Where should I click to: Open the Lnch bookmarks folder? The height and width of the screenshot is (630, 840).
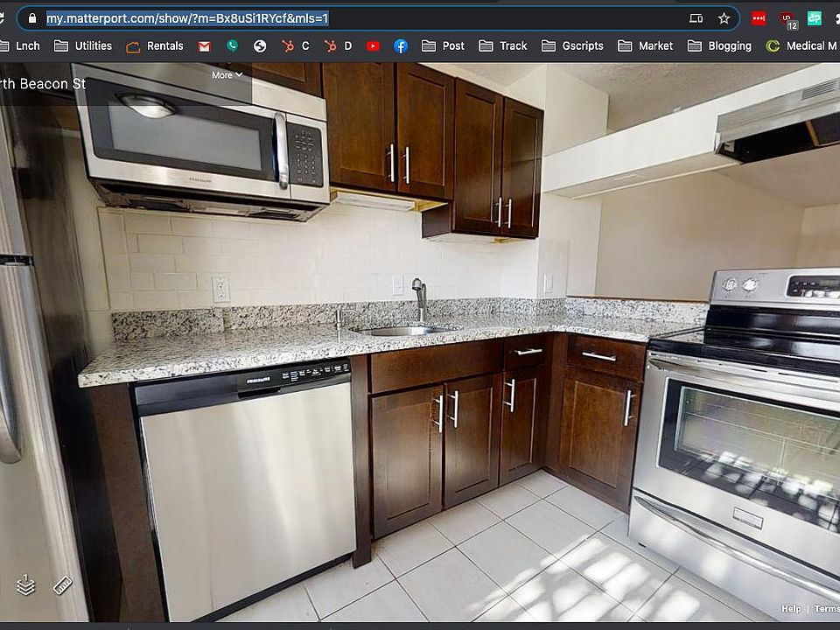pyautogui.click(x=20, y=46)
